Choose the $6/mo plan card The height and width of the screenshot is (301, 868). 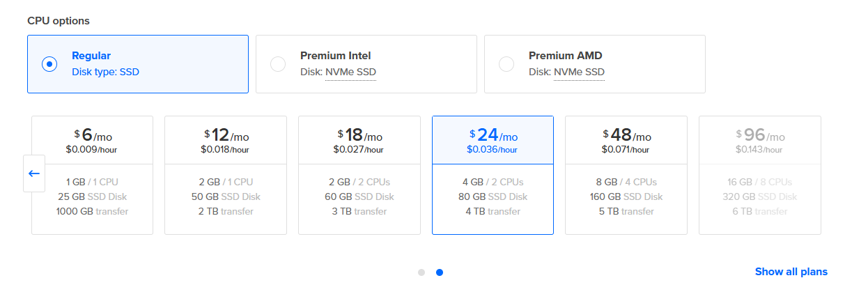coord(92,175)
